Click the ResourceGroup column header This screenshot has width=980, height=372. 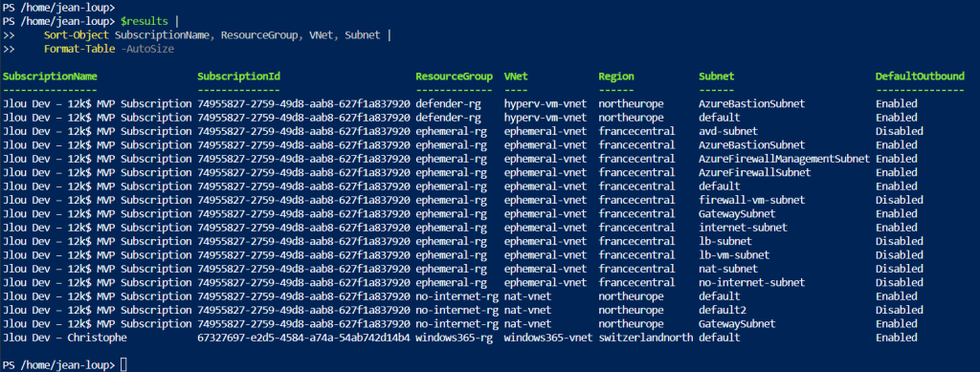tap(455, 77)
